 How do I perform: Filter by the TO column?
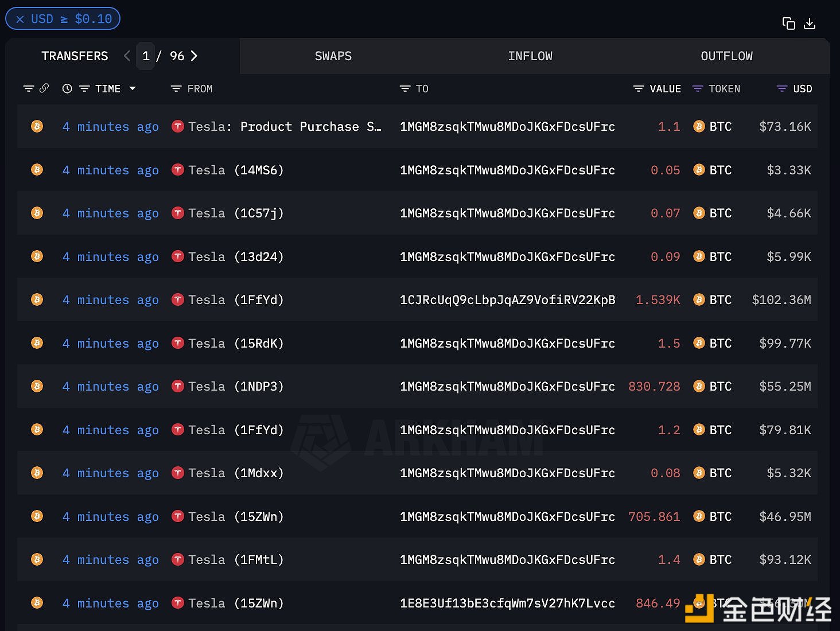pos(405,88)
